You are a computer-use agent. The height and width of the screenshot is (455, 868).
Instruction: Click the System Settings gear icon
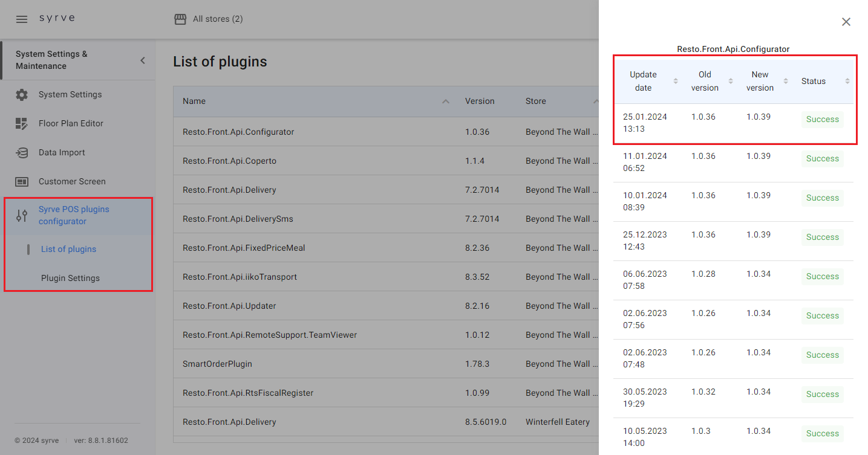coord(22,95)
